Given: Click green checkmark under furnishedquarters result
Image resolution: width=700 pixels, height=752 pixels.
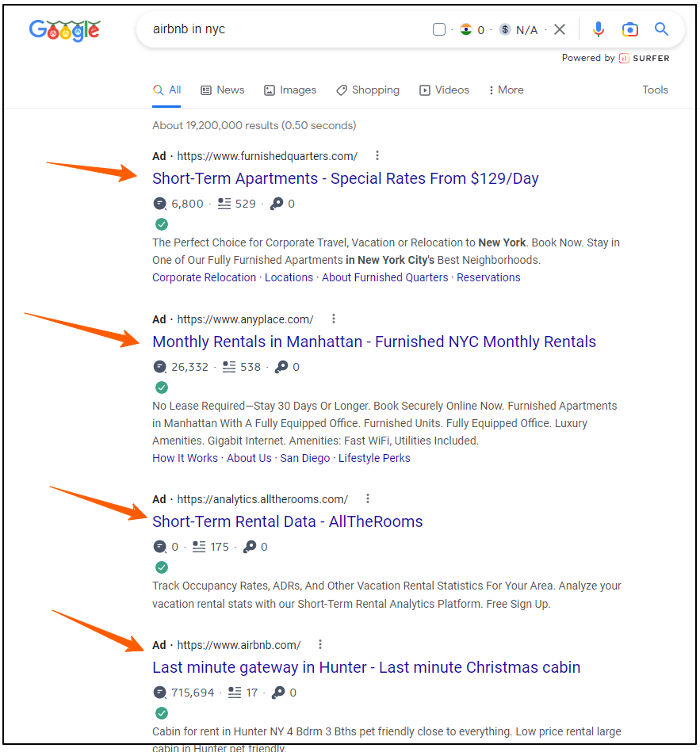Looking at the screenshot, I should 162,224.
